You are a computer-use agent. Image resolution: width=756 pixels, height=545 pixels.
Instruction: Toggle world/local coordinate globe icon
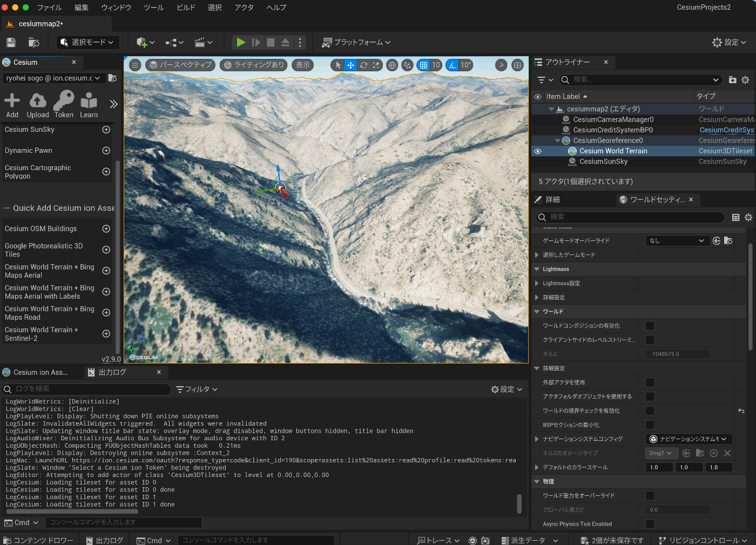[x=392, y=65]
